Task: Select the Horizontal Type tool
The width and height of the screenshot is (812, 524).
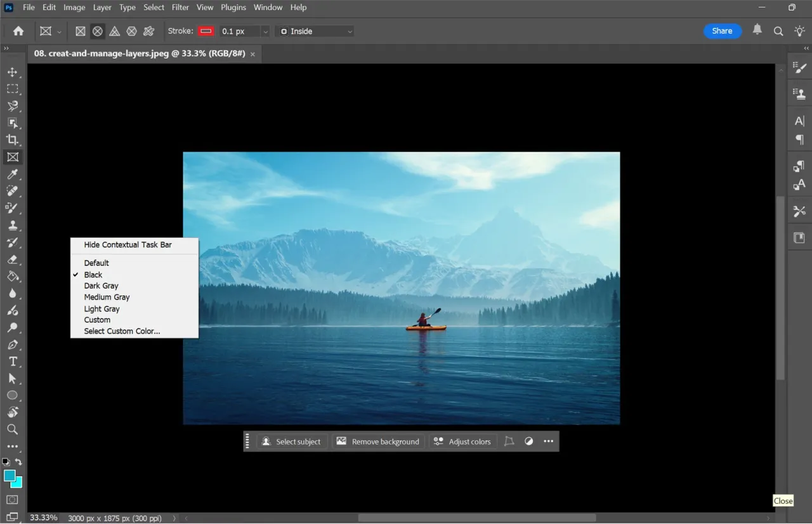Action: (x=13, y=361)
